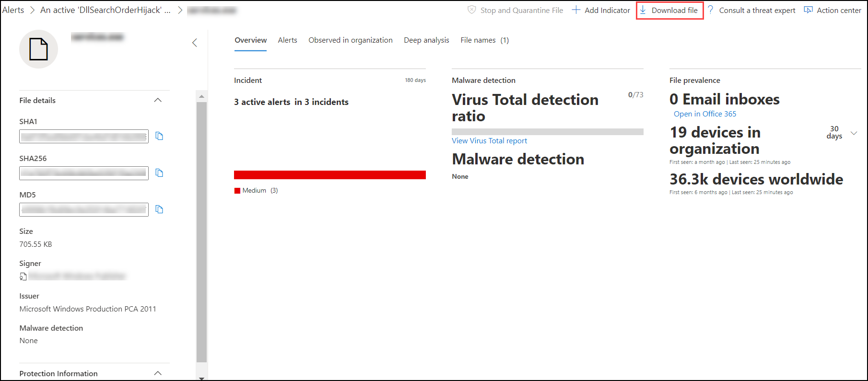This screenshot has width=868, height=381.
Task: Switch to the Deep analysis tab
Action: (427, 40)
